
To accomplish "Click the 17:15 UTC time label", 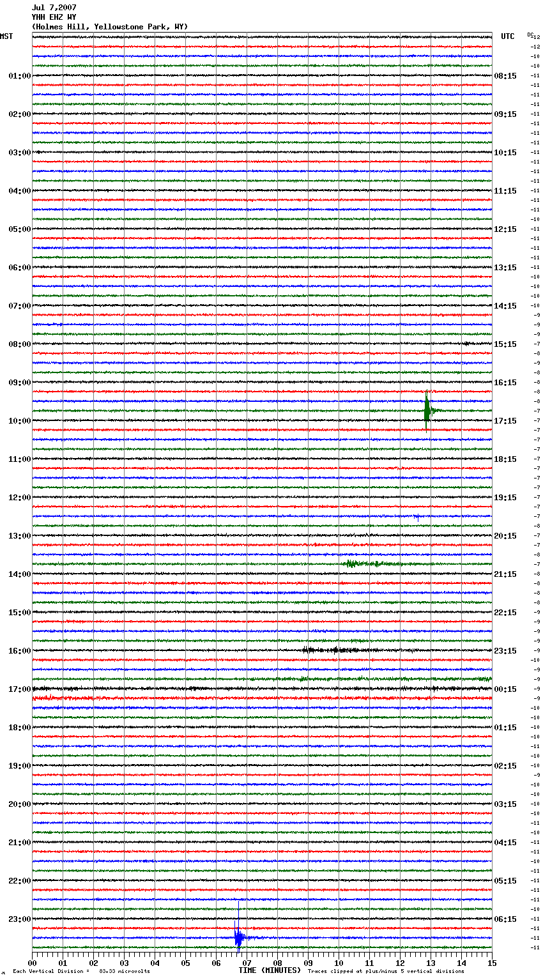I will pos(505,421).
